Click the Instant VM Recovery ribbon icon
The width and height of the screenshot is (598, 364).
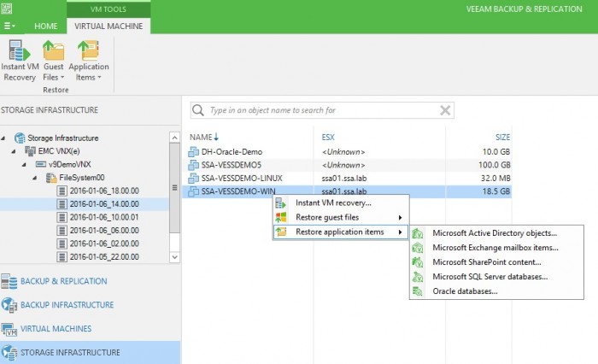click(x=19, y=50)
